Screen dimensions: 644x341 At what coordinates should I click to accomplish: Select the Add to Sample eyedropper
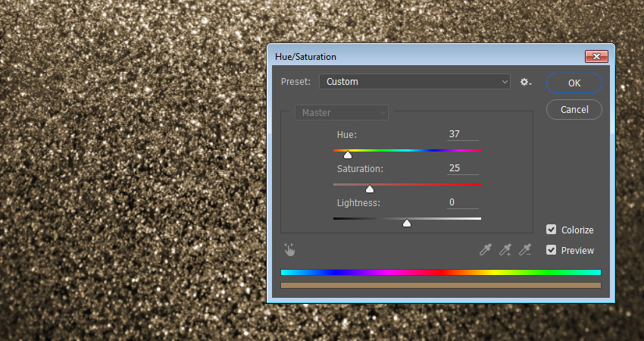(505, 249)
